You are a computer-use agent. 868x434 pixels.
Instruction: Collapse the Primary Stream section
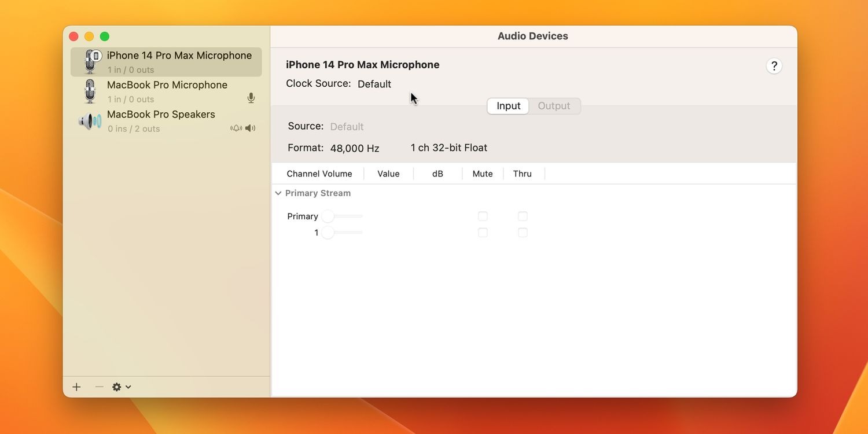point(278,193)
